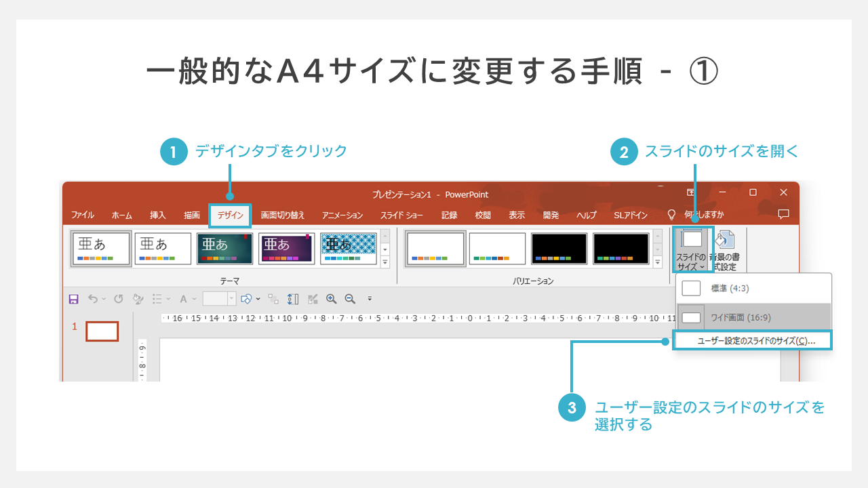Screen dimensions: 868x488
Task: Switch to the 画面切り替え tab
Action: pyautogui.click(x=283, y=216)
